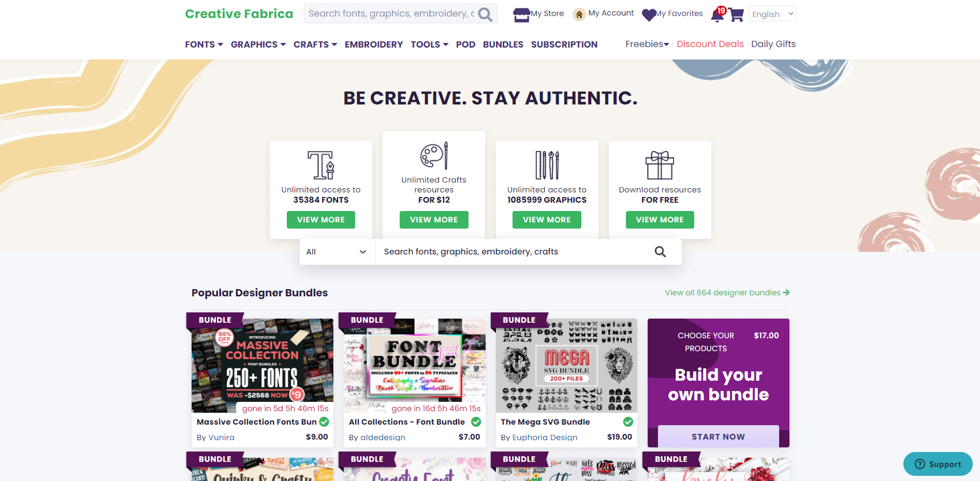Viewport: 980px width, 481px height.
Task: Open My Store icon
Action: pos(521,14)
